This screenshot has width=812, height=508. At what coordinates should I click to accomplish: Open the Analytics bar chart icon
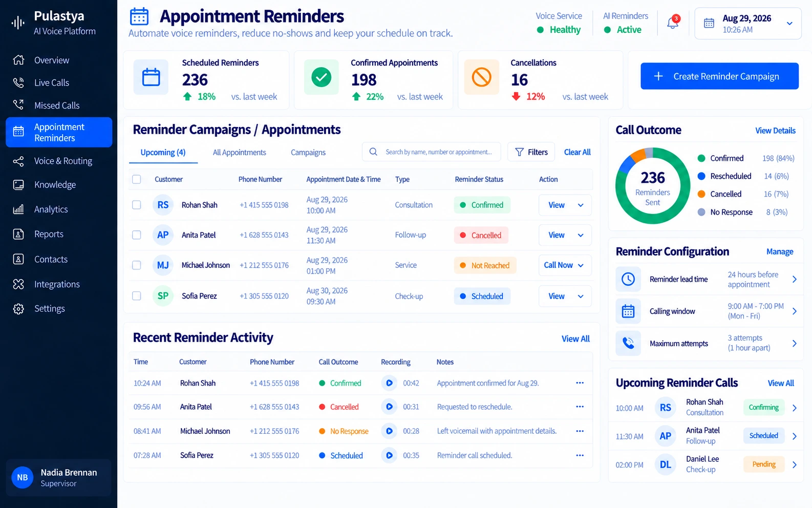point(18,209)
